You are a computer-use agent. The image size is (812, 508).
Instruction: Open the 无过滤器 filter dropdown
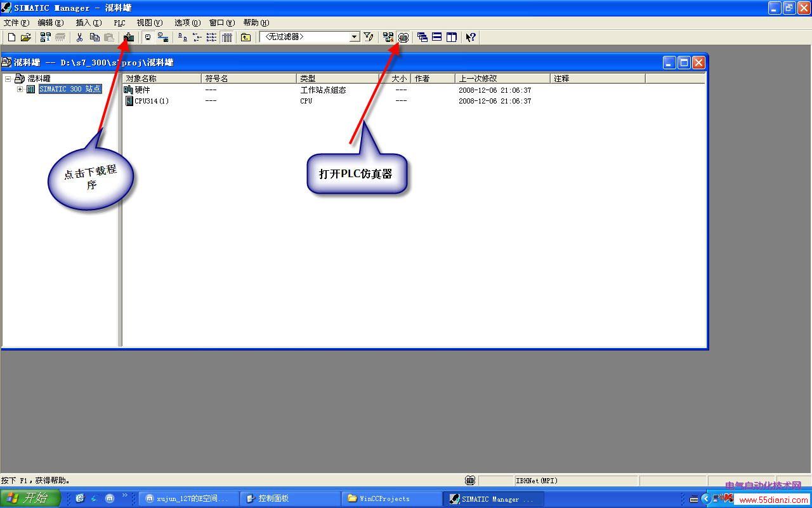(355, 37)
